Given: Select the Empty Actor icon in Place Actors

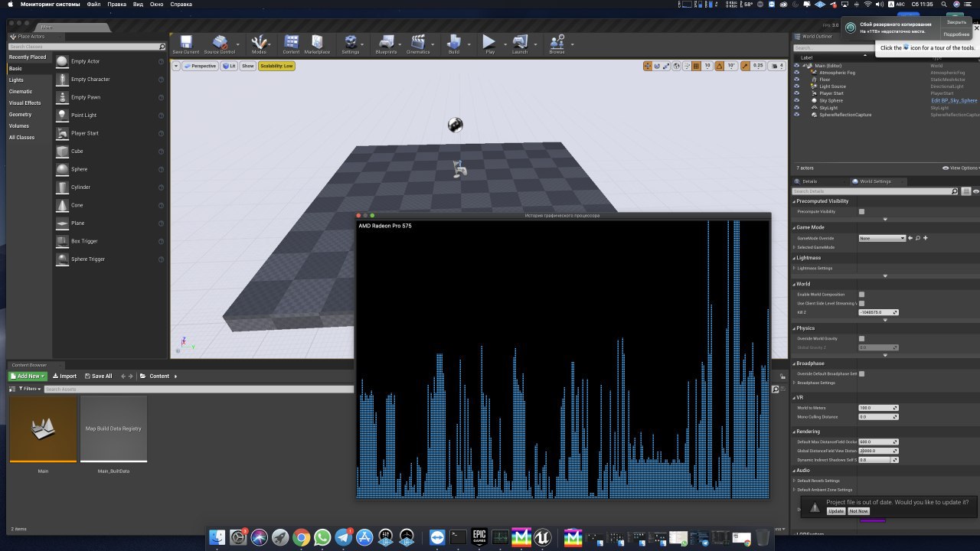Looking at the screenshot, I should coord(62,61).
